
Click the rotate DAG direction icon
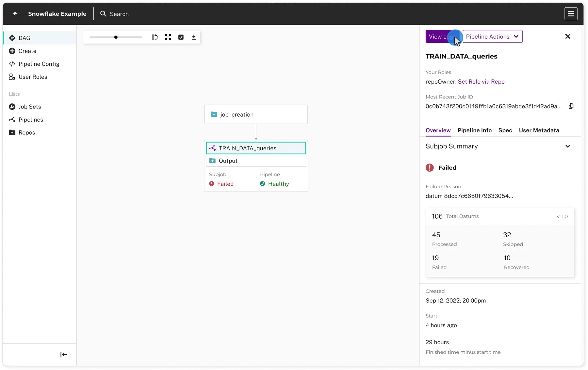click(x=155, y=37)
